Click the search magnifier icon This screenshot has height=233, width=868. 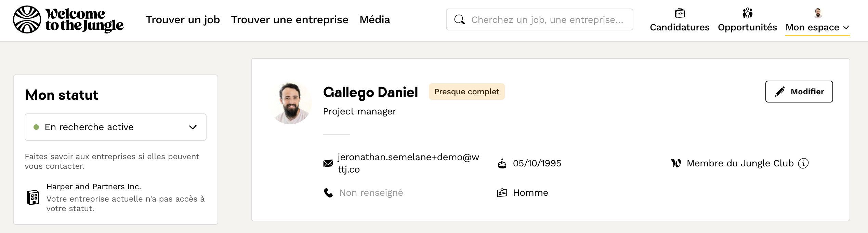tap(459, 19)
